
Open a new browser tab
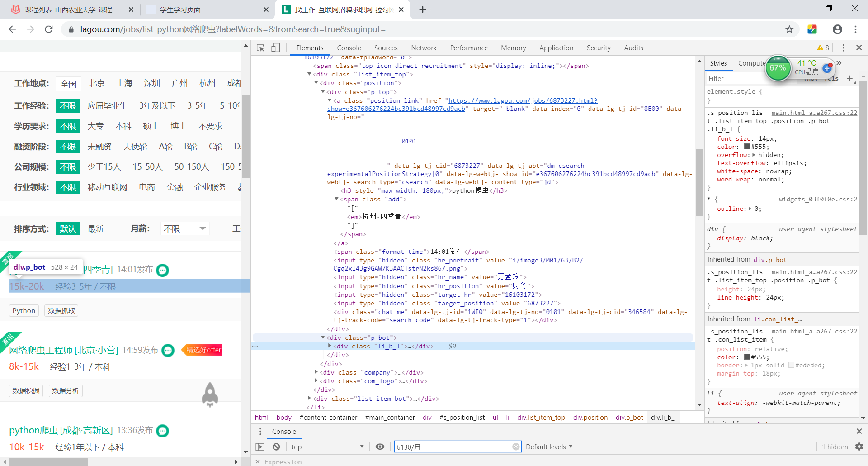pos(423,10)
